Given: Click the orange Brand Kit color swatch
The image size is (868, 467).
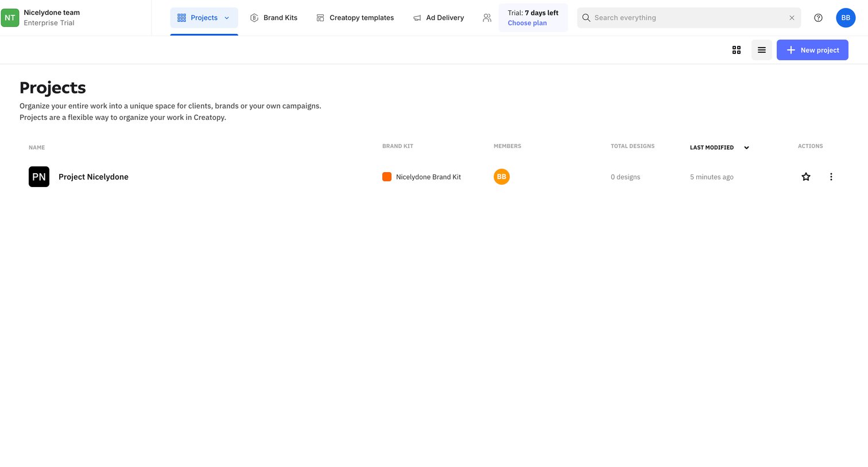Looking at the screenshot, I should pyautogui.click(x=387, y=177).
